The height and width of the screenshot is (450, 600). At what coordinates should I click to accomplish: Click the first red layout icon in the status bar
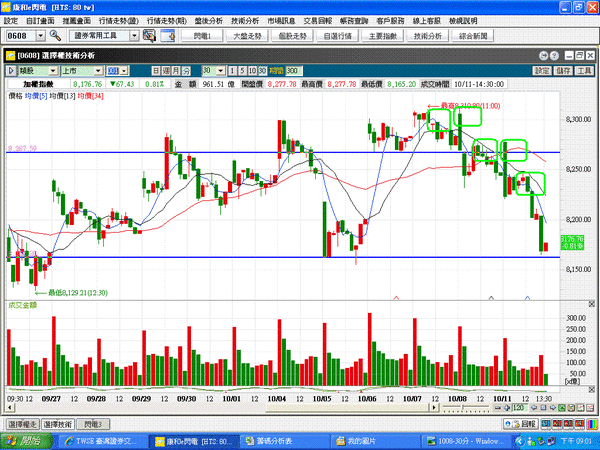[556, 424]
